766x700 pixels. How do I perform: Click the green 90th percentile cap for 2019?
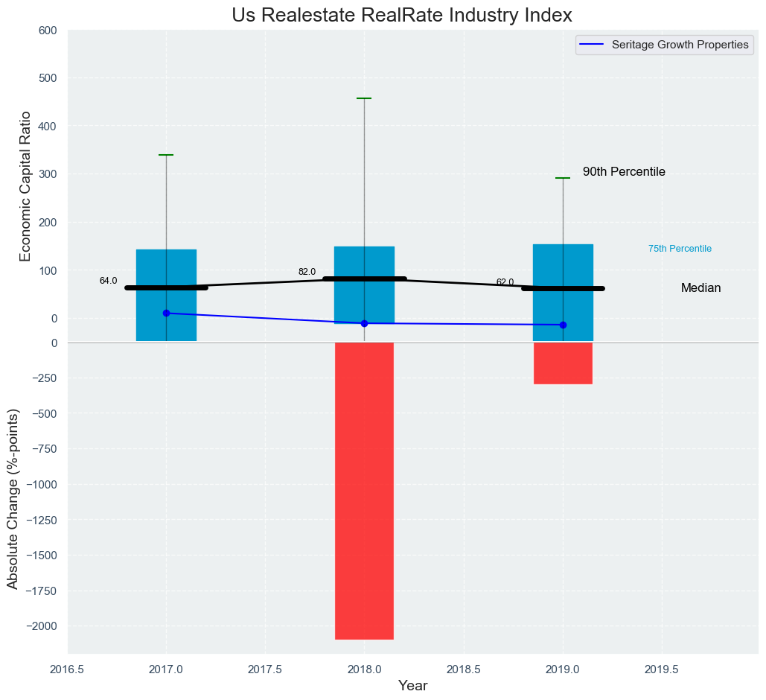[563, 178]
